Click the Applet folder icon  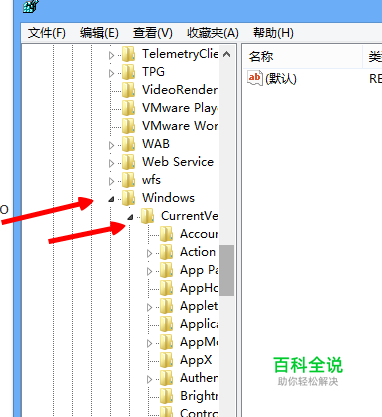(x=166, y=306)
